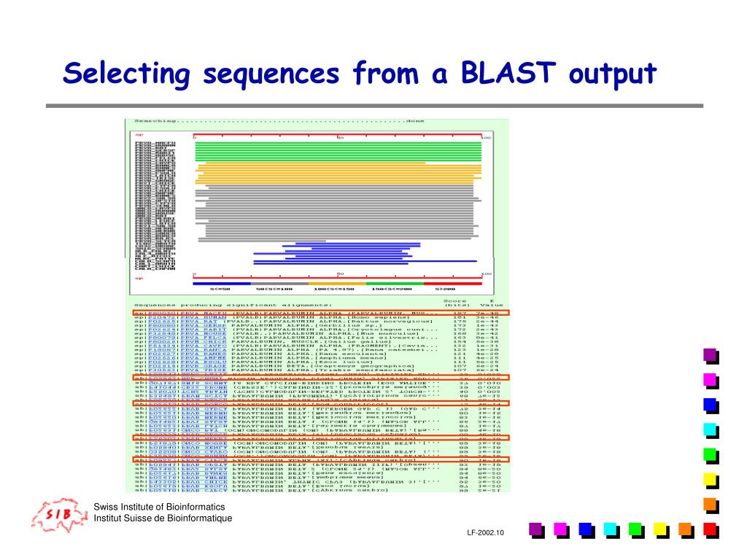This screenshot has height=560, width=747.
Task: Open accession link P20472
Action: tap(161, 317)
